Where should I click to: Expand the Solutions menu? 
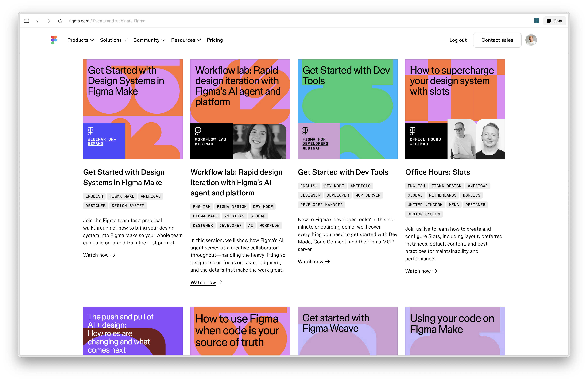point(113,40)
